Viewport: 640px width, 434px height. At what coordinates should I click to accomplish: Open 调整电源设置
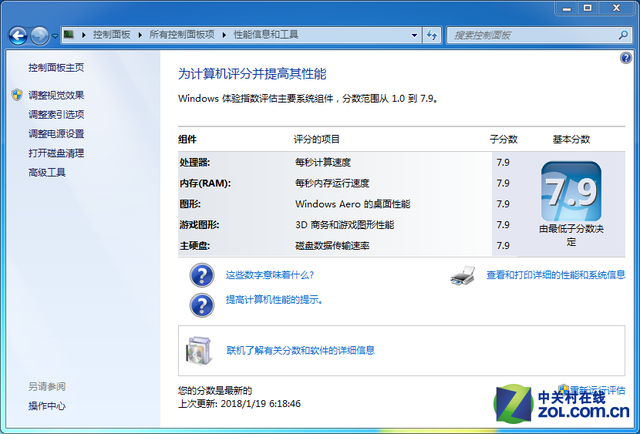coord(56,134)
